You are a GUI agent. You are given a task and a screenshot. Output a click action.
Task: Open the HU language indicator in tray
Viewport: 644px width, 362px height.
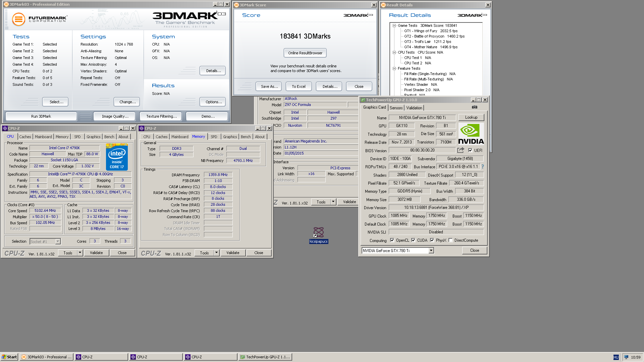tap(616, 357)
